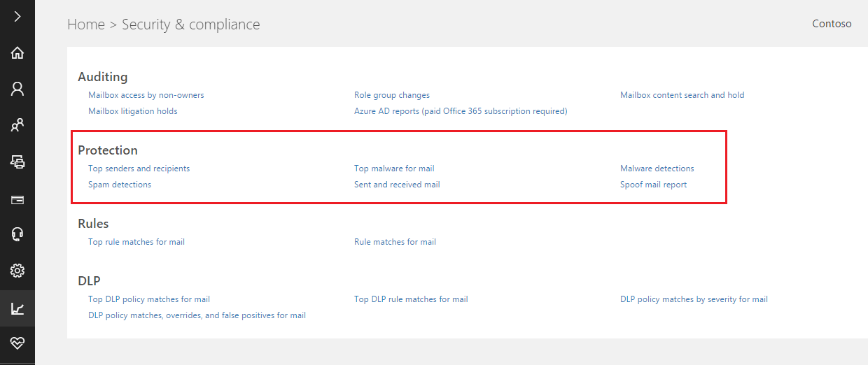Open Mailbox access by non-owners report

click(146, 95)
